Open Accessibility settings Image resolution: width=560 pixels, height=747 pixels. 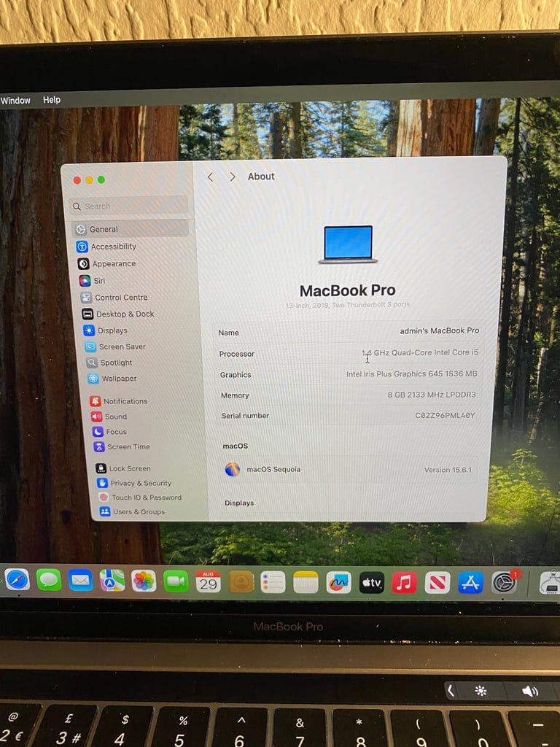pyautogui.click(x=106, y=247)
